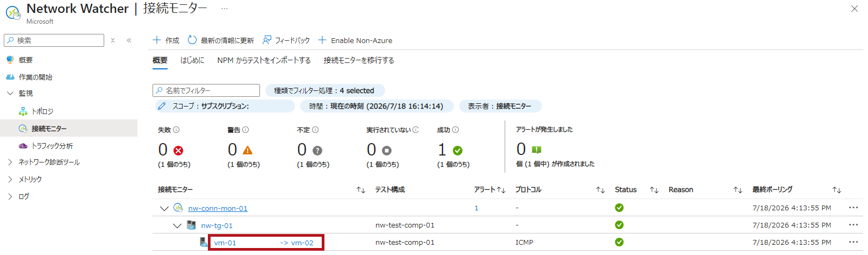Open the nw-conn-mon-01 link
The image size is (868, 255).
pos(218,208)
